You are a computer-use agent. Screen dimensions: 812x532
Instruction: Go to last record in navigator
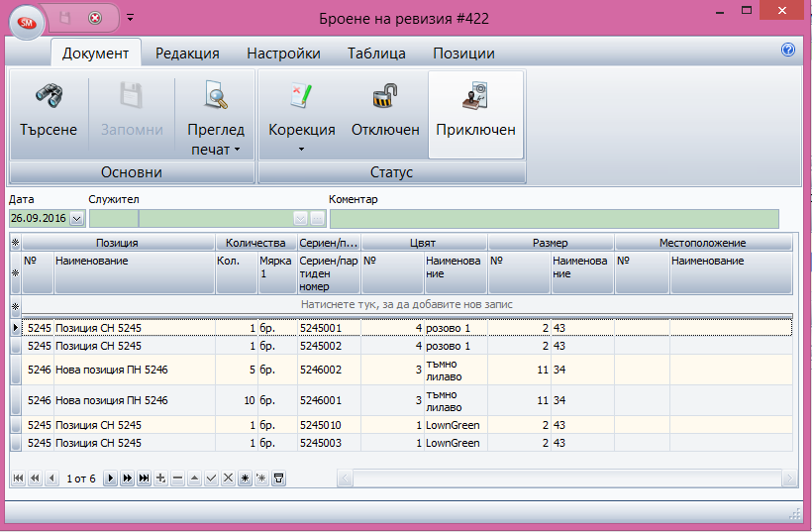(144, 479)
